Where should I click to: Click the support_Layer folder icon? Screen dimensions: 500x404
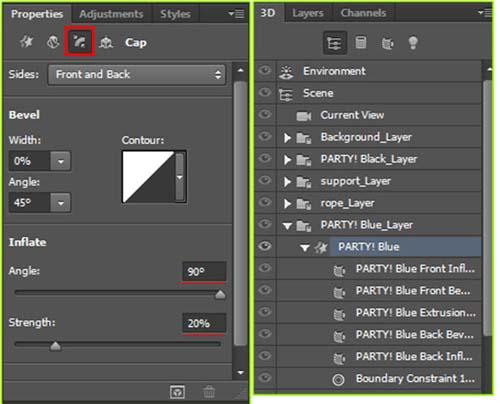pyautogui.click(x=304, y=182)
